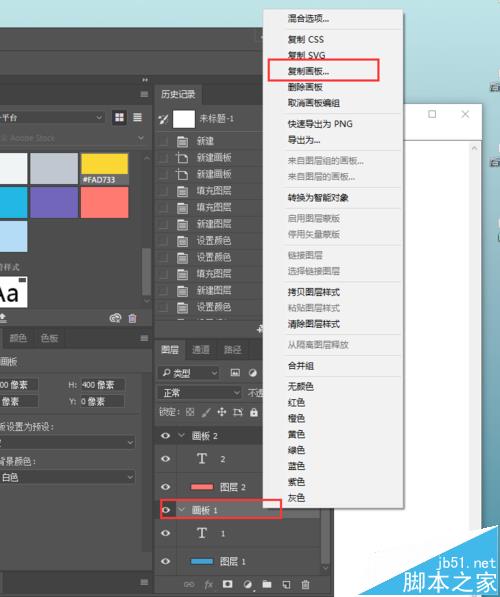Switch to the 色板 tab
The image size is (500, 597).
(49, 338)
